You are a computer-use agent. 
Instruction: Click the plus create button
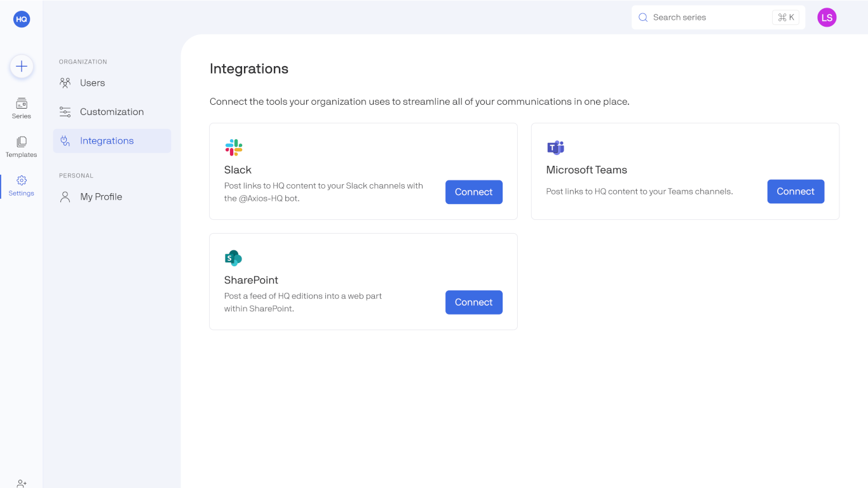22,66
